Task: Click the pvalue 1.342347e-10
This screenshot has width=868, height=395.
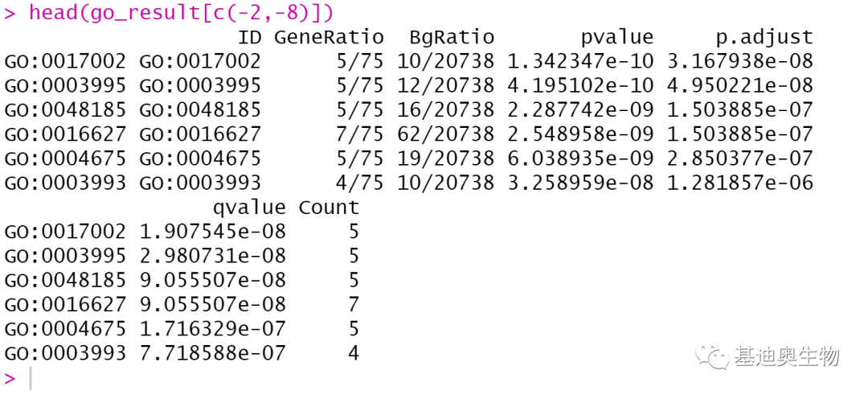Action: pyautogui.click(x=580, y=61)
